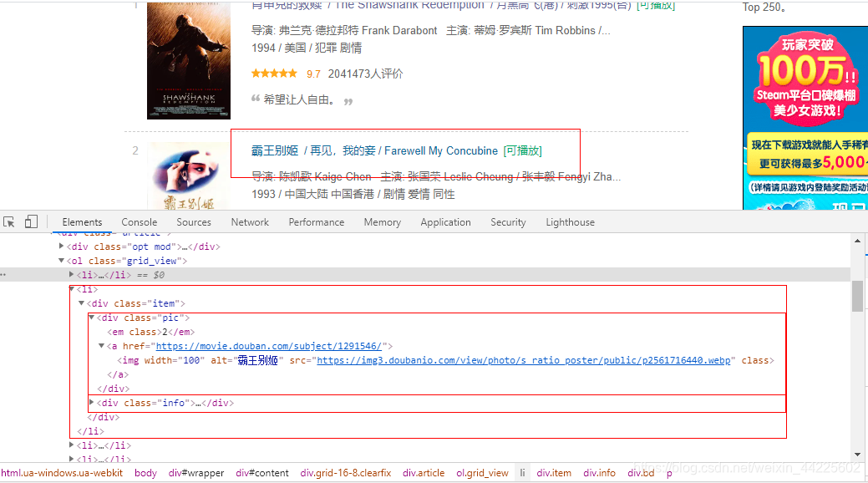
Task: Switch to the Sources tab
Action: point(194,222)
